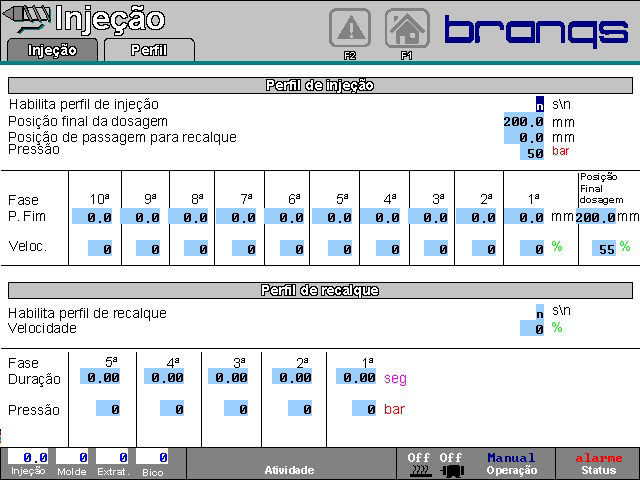Select the Injeção tab

coord(52,49)
